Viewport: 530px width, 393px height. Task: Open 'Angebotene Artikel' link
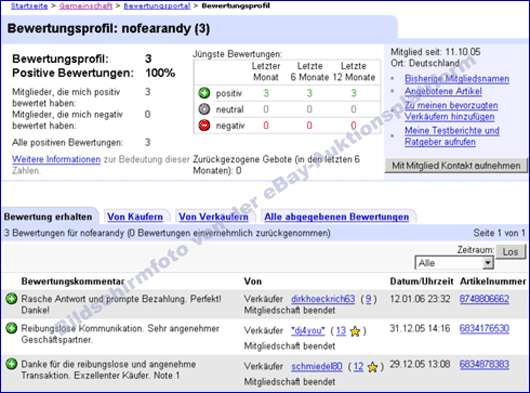click(x=443, y=91)
